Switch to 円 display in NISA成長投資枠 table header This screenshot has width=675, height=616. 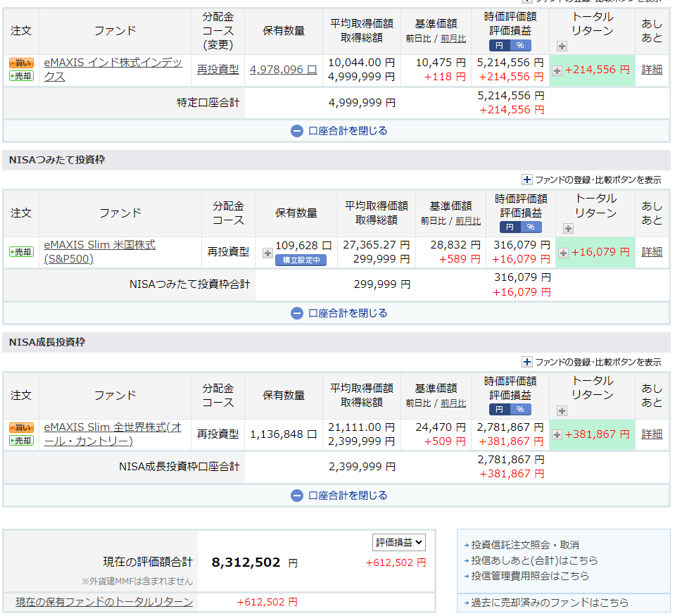(x=499, y=409)
